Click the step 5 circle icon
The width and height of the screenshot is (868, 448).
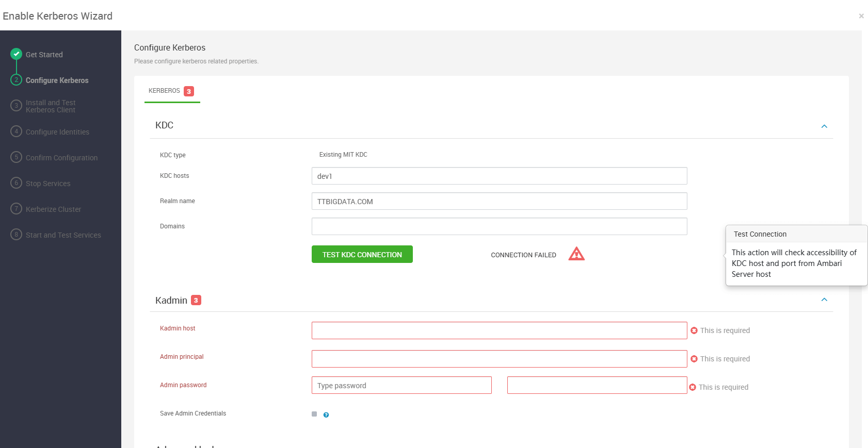click(x=17, y=157)
